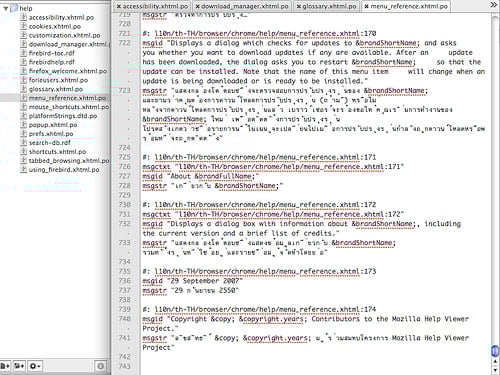Open mouse_shortcuts.xhtml.po file
This screenshot has height=375, width=500.
pyautogui.click(x=69, y=107)
